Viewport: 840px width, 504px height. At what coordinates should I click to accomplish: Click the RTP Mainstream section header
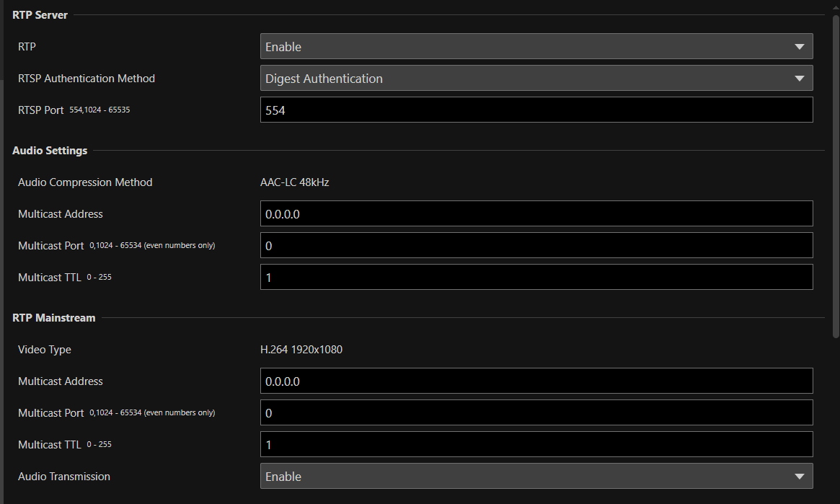pyautogui.click(x=53, y=317)
